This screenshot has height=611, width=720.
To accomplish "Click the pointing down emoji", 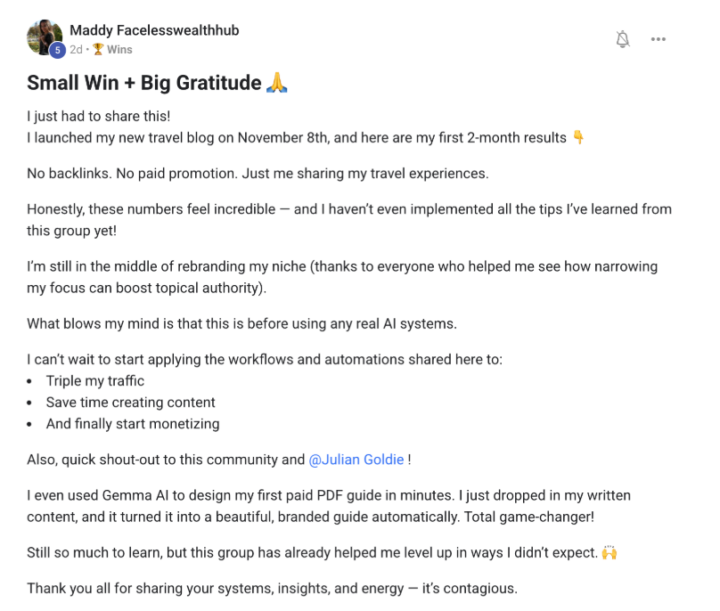I will point(578,137).
